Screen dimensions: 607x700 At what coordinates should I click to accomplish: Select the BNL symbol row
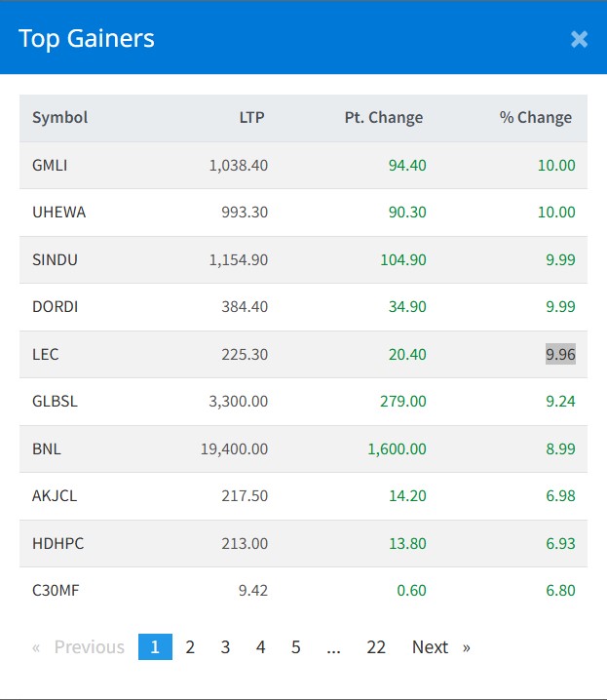coord(46,448)
